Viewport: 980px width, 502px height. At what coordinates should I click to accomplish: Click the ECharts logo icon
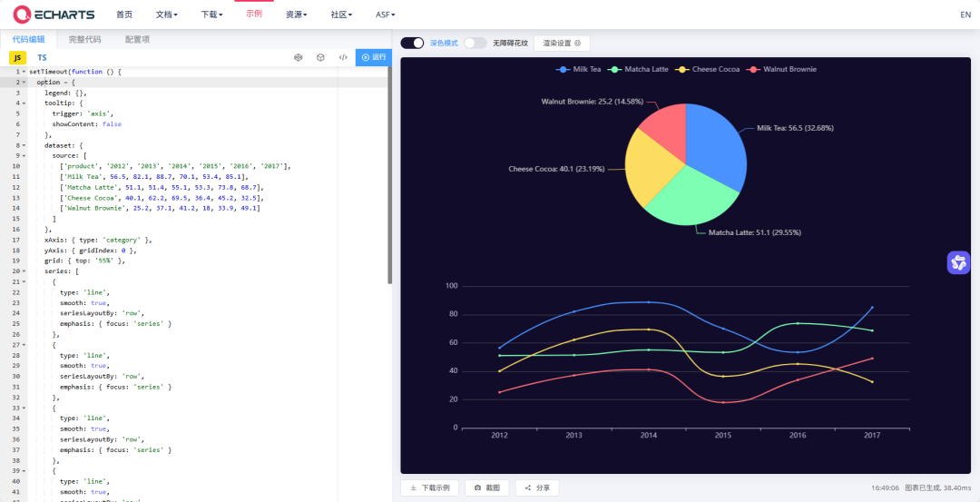click(x=21, y=15)
